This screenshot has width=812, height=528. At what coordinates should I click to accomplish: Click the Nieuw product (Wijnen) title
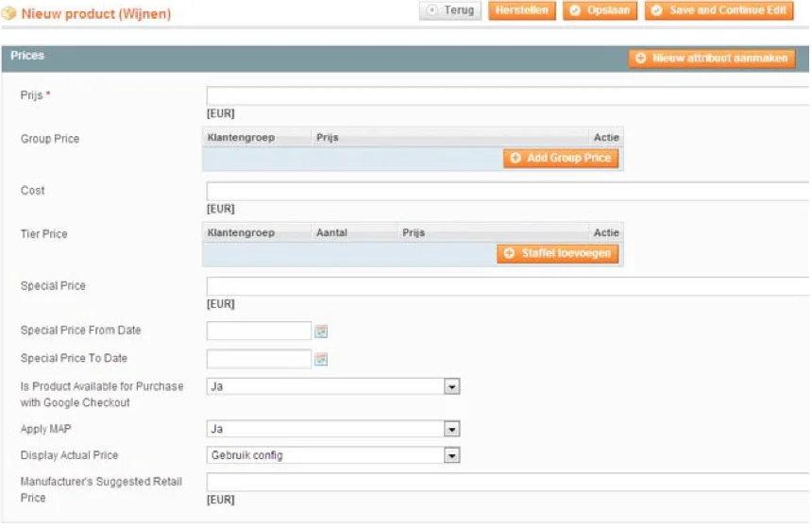point(96,14)
